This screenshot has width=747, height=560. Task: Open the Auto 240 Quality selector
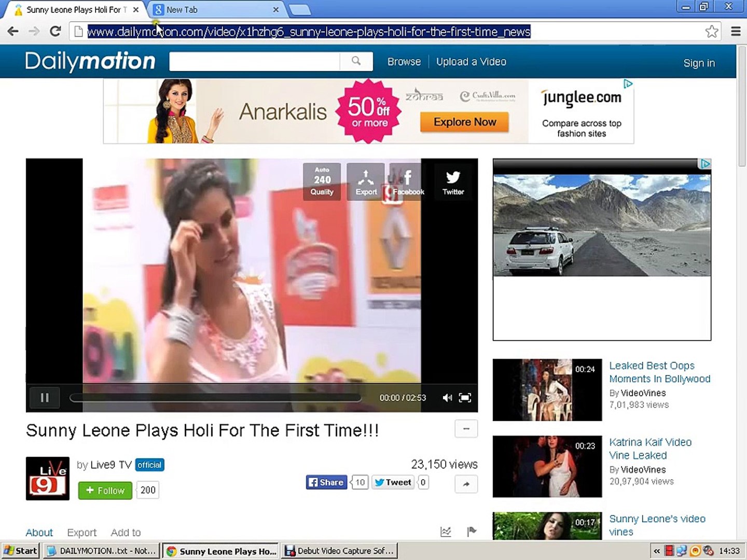322,181
